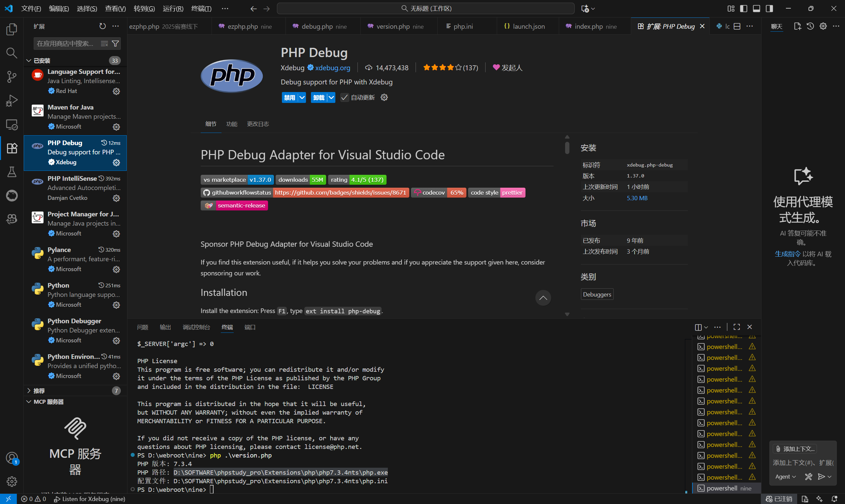Viewport: 845px width, 504px height.
Task: Open the Testing flask icon
Action: tap(12, 172)
